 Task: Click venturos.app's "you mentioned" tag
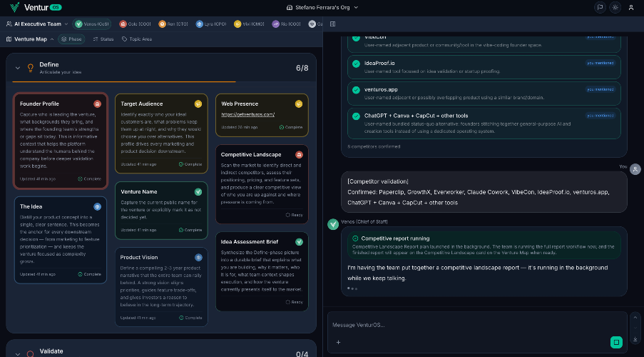click(600, 89)
